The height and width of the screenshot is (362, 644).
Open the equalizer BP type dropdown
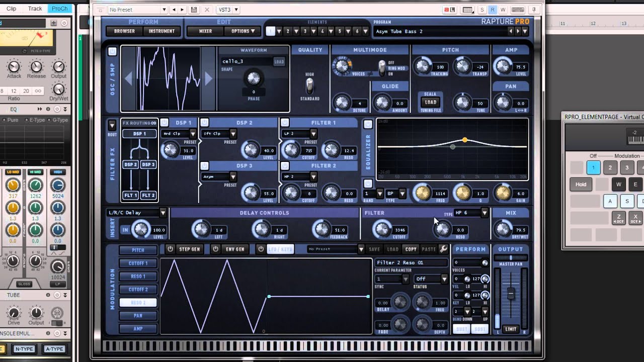[396, 194]
